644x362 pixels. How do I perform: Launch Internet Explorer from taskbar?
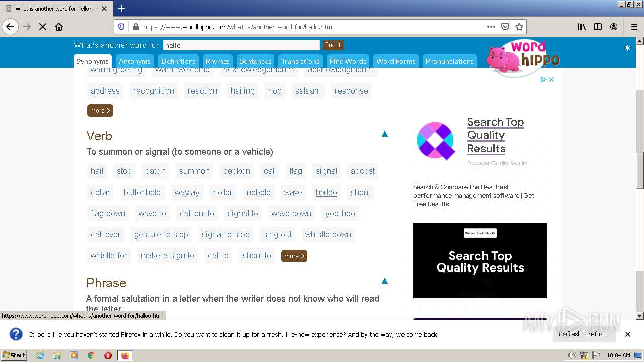[40, 355]
